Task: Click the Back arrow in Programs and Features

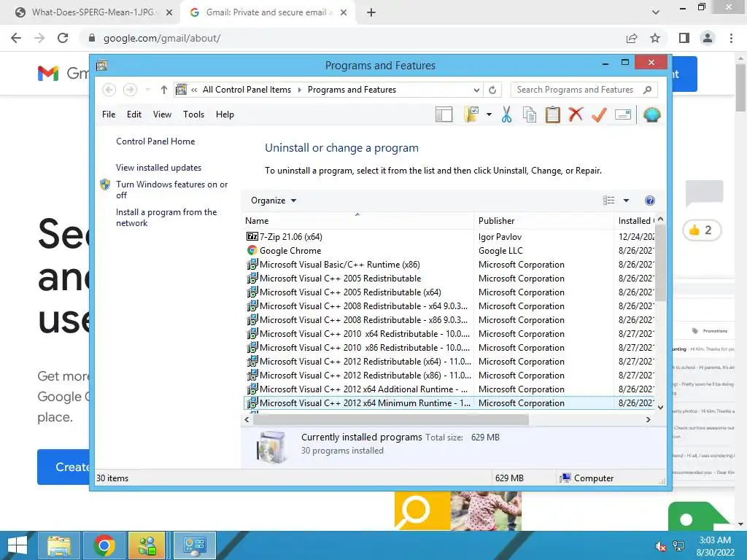Action: click(x=109, y=90)
